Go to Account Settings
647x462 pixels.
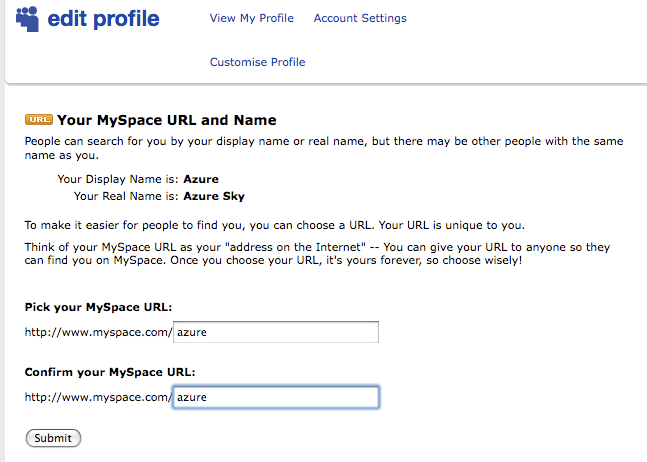[x=360, y=18]
